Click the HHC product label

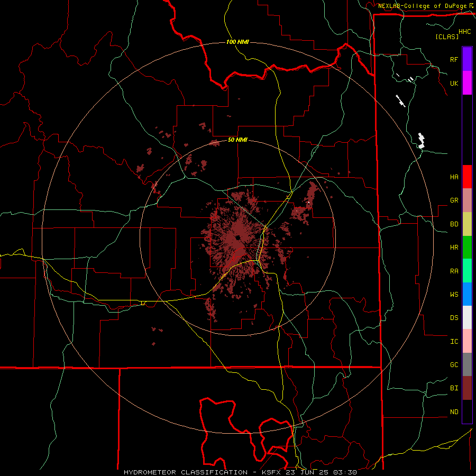464,32
